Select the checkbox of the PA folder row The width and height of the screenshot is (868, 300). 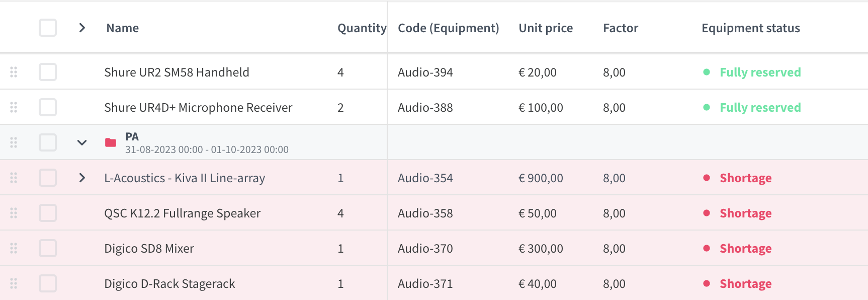[x=48, y=142]
